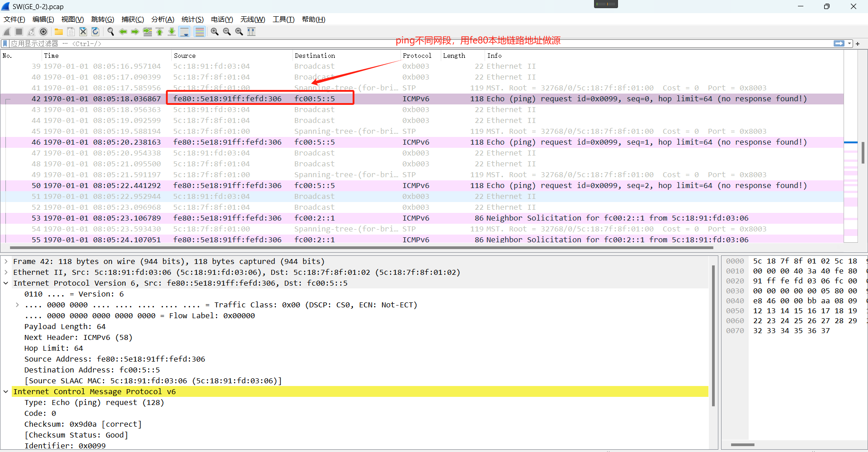Find a packet with the magnifier icon

tap(111, 32)
